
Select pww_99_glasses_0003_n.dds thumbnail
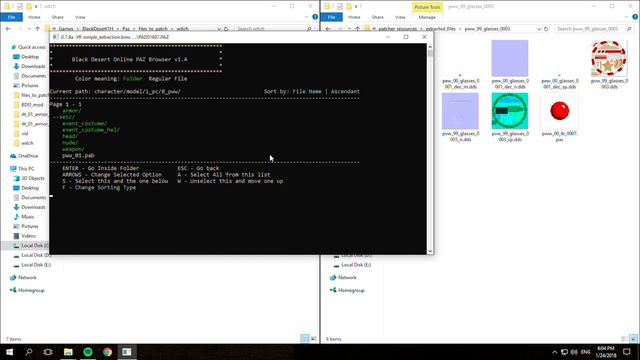click(x=460, y=111)
